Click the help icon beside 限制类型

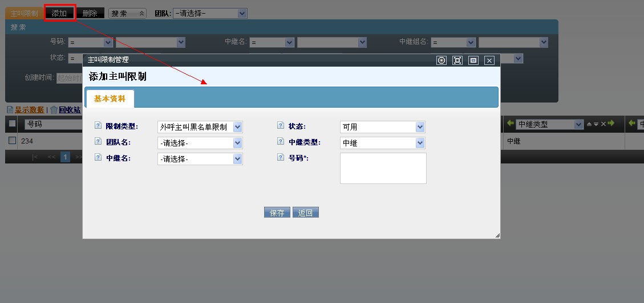(98, 126)
